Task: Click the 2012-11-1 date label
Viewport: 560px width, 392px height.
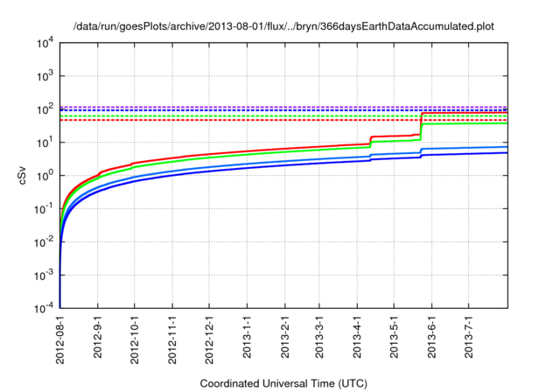Action: tap(172, 339)
